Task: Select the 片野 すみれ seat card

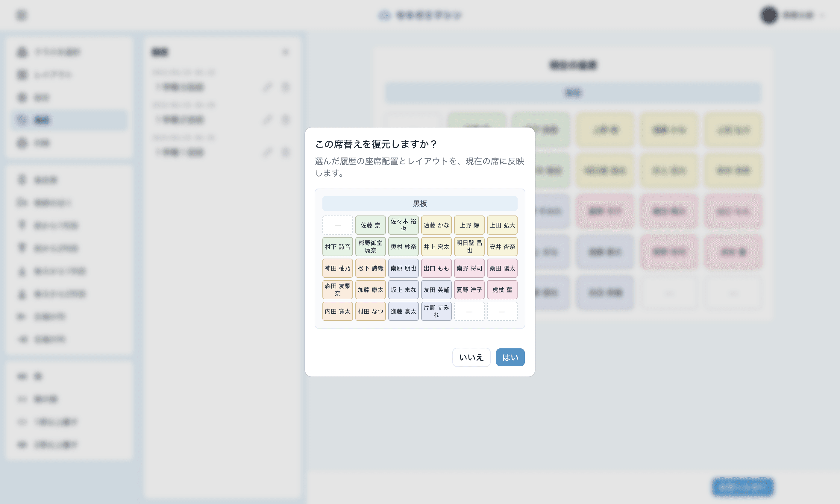Action: 436,311
